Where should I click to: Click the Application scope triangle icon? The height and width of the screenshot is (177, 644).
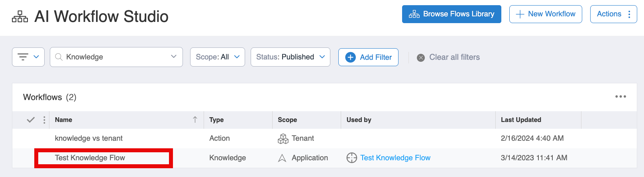click(282, 158)
